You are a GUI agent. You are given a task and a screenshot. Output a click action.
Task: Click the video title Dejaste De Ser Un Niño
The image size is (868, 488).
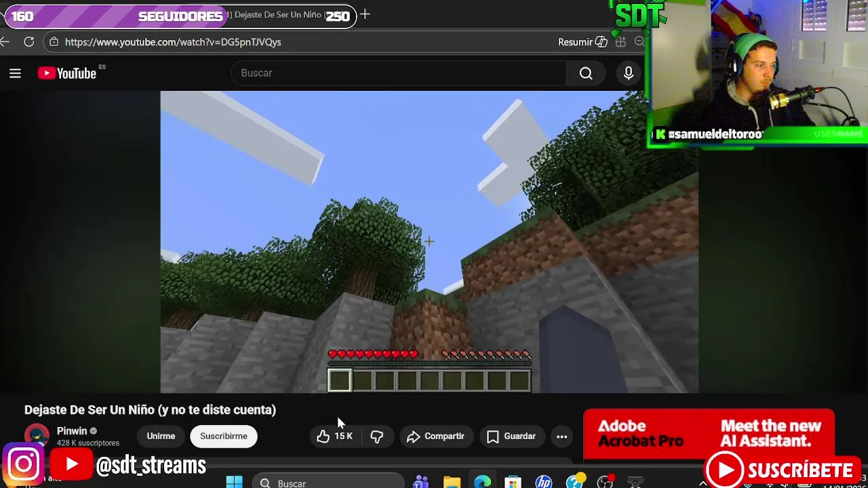click(151, 409)
